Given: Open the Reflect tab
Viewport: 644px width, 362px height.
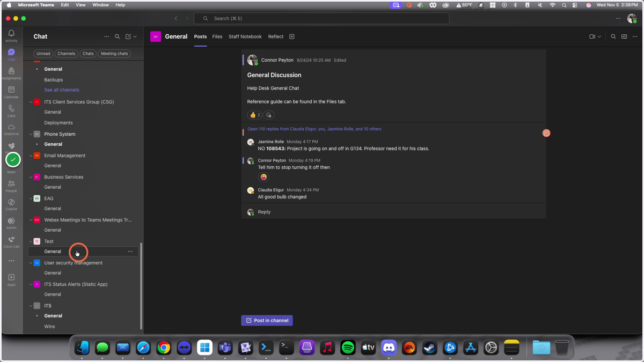Looking at the screenshot, I should tap(276, 36).
